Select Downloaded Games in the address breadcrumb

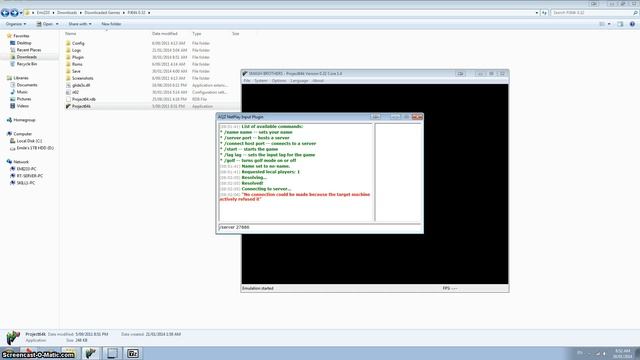(102, 13)
